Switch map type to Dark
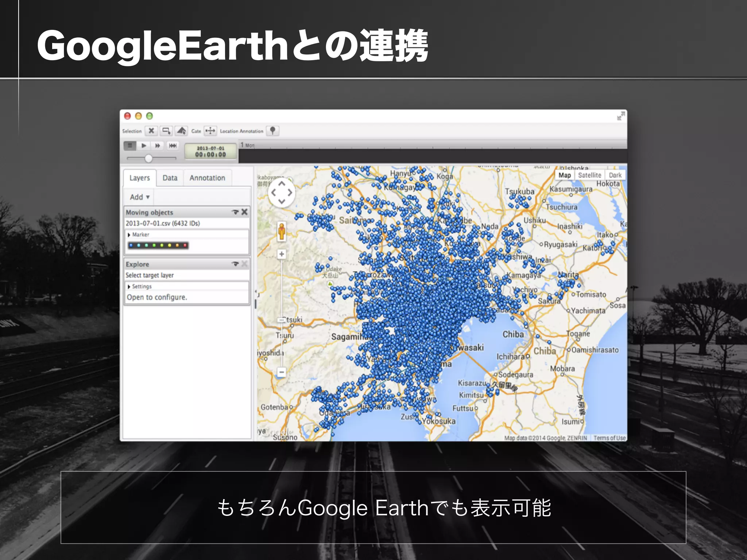Screen dimensions: 747x560 tap(615, 175)
